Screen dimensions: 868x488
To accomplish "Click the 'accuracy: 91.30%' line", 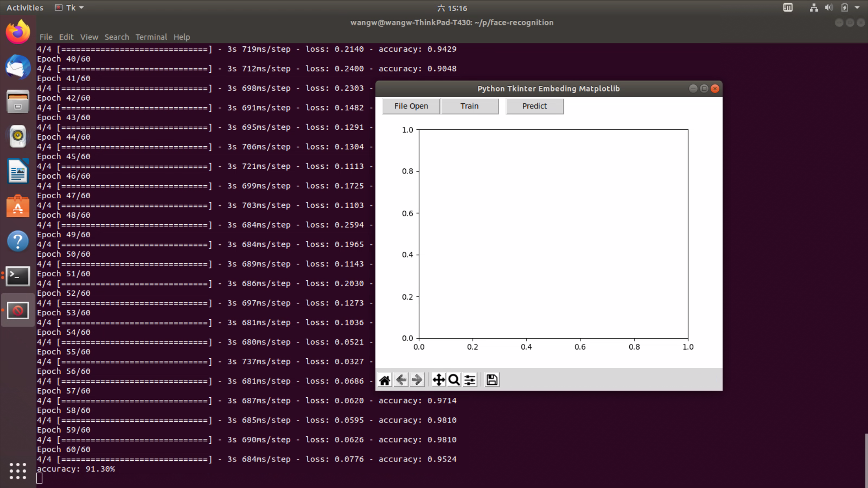I will click(x=76, y=469).
